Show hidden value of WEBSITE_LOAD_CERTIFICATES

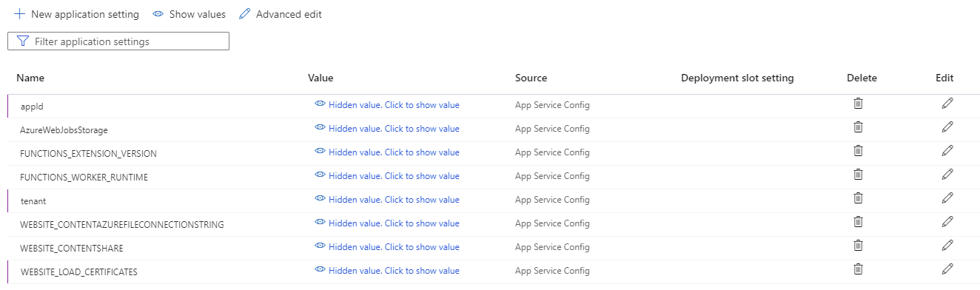pyautogui.click(x=387, y=271)
